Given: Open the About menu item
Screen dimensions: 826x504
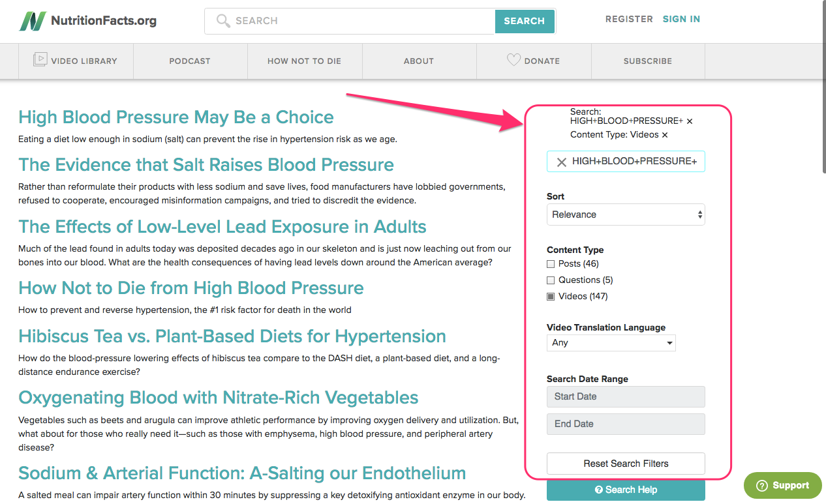Looking at the screenshot, I should tap(419, 61).
